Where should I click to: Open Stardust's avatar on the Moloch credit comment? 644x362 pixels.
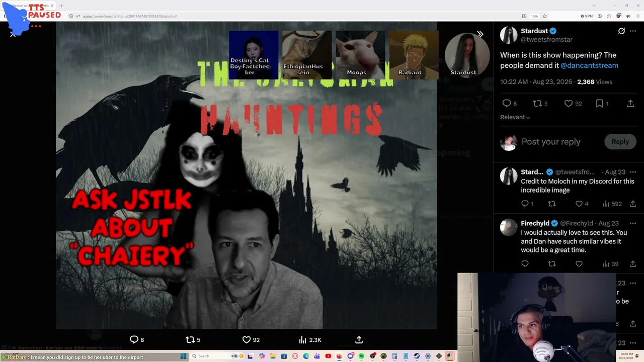(x=509, y=176)
